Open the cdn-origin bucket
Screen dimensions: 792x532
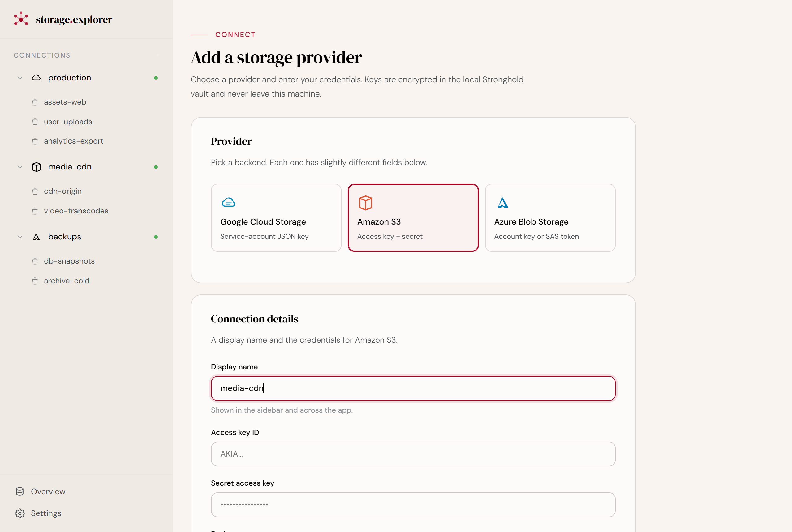pos(63,191)
